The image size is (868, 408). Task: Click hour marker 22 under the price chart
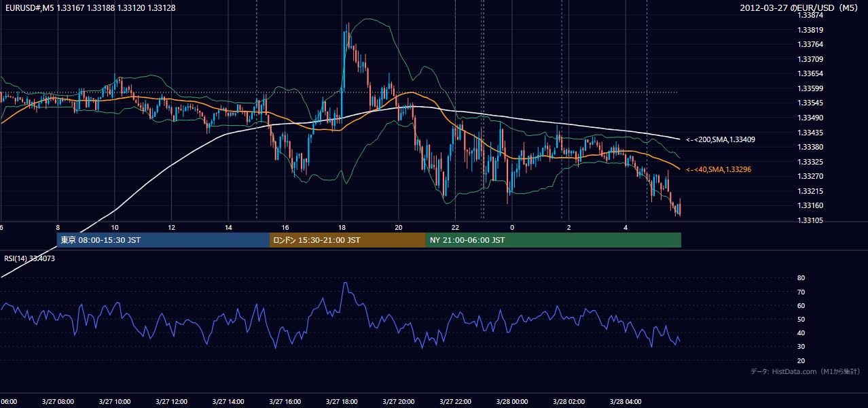[455, 227]
